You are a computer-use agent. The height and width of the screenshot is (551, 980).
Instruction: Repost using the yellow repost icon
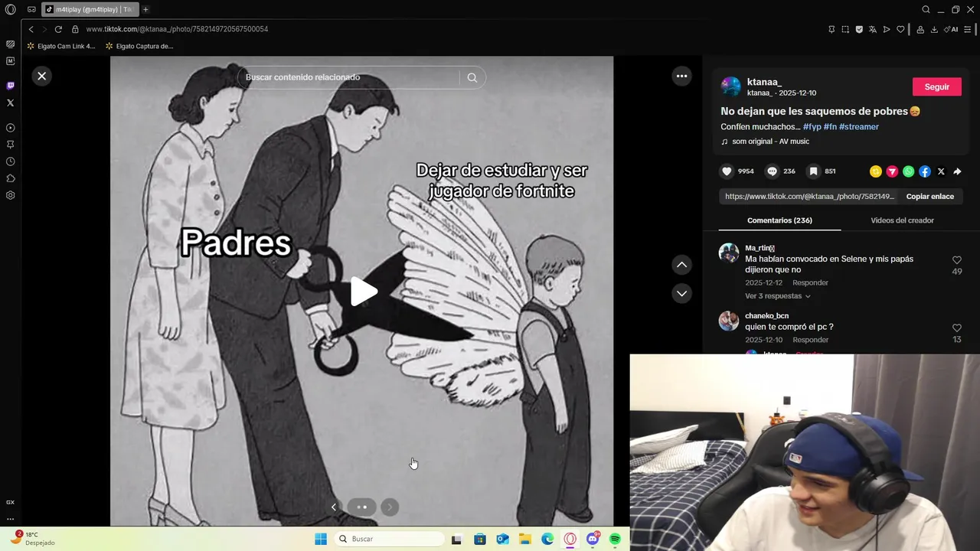[876, 171]
